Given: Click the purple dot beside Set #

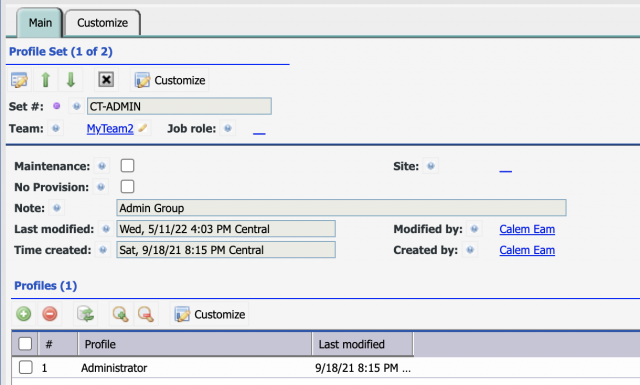Looking at the screenshot, I should [x=57, y=106].
